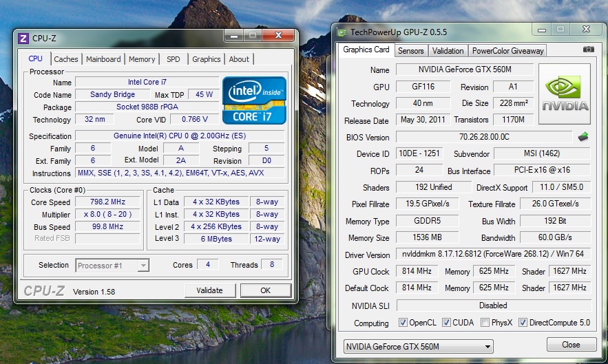
Task: Click the Core Speed value 798.2 MHz
Action: [x=107, y=202]
